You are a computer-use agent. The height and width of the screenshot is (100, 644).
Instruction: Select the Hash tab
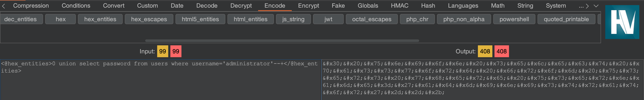(428, 6)
